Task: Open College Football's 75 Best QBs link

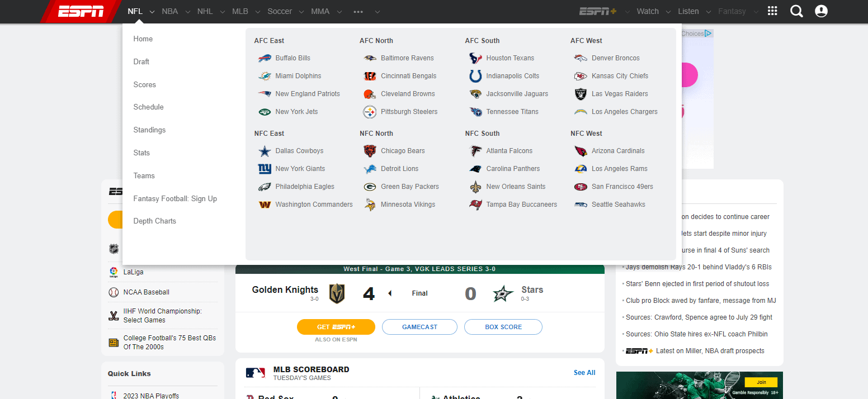Action: (169, 342)
